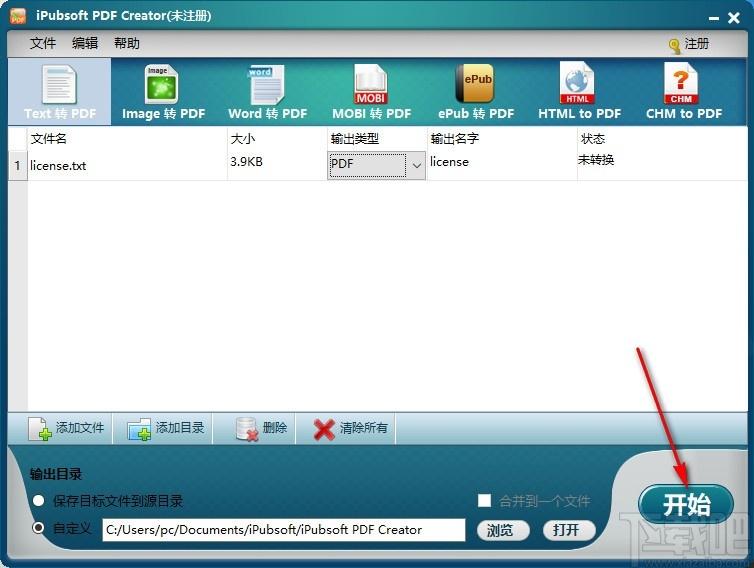Viewport: 754px width, 568px height.
Task: Click the 3.9KB size cell
Action: pyautogui.click(x=276, y=165)
